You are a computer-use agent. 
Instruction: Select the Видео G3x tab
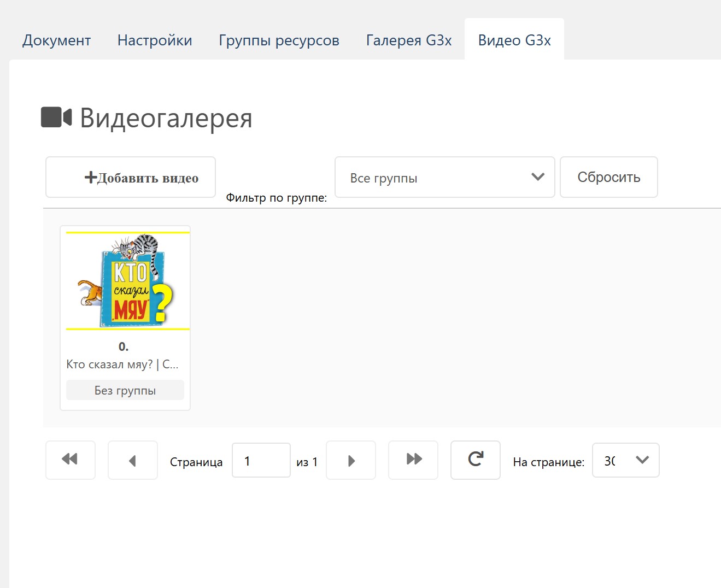(x=514, y=40)
